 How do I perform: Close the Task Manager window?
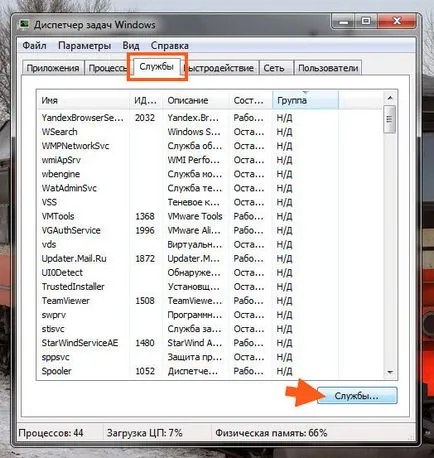point(397,22)
